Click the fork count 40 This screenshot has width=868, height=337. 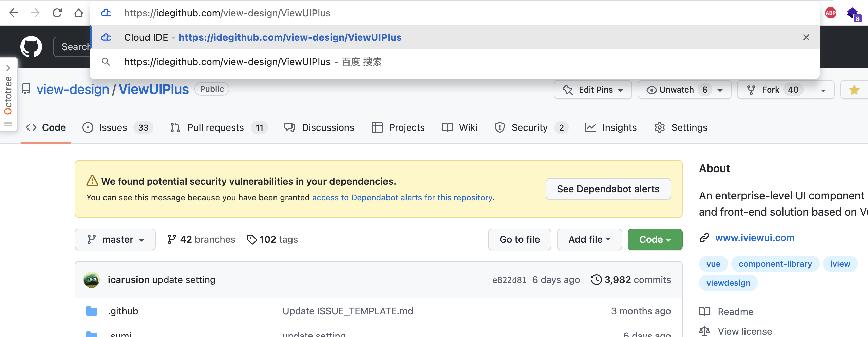[x=793, y=90]
